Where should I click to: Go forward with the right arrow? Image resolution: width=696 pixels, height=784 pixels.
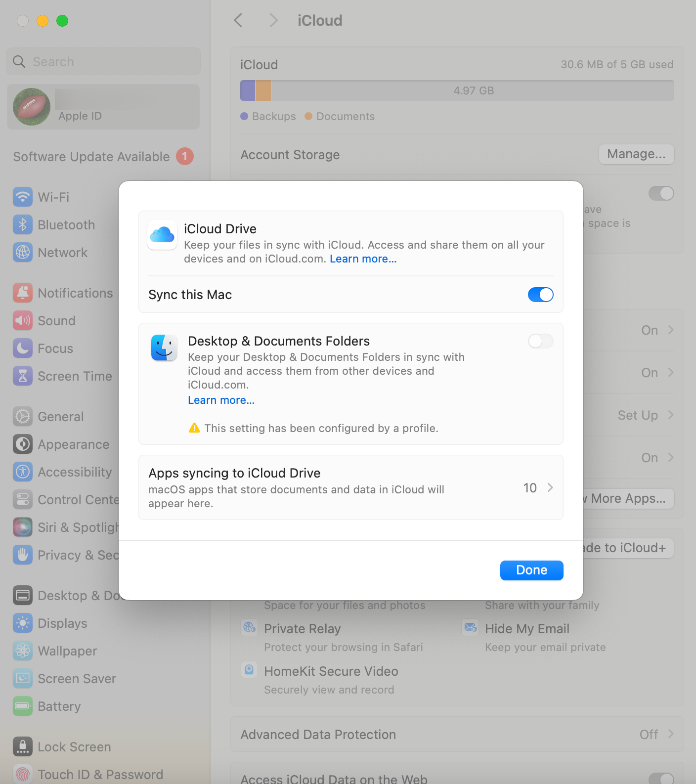pos(273,20)
